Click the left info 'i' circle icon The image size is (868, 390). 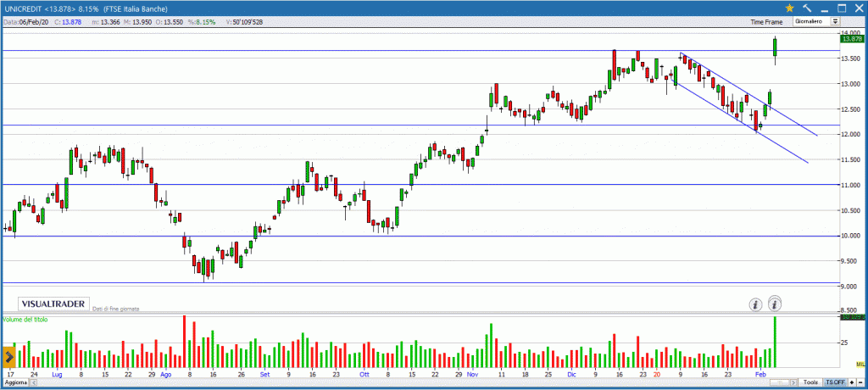click(x=755, y=304)
